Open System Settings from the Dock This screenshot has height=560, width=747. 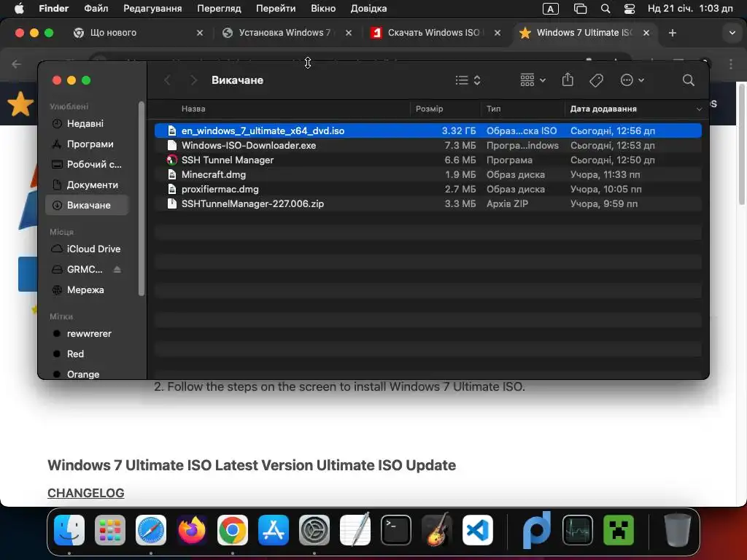[314, 530]
